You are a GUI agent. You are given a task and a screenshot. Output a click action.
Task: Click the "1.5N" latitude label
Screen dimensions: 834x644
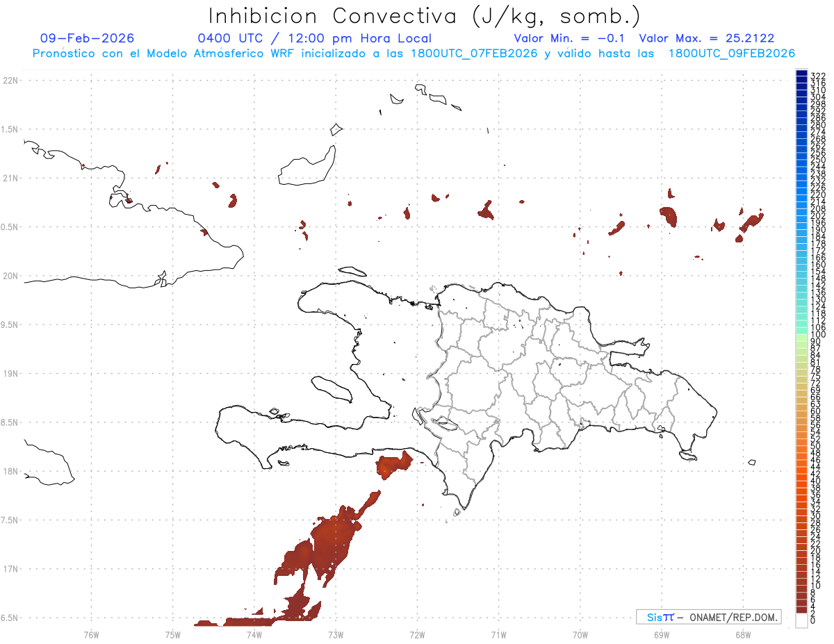pyautogui.click(x=10, y=129)
